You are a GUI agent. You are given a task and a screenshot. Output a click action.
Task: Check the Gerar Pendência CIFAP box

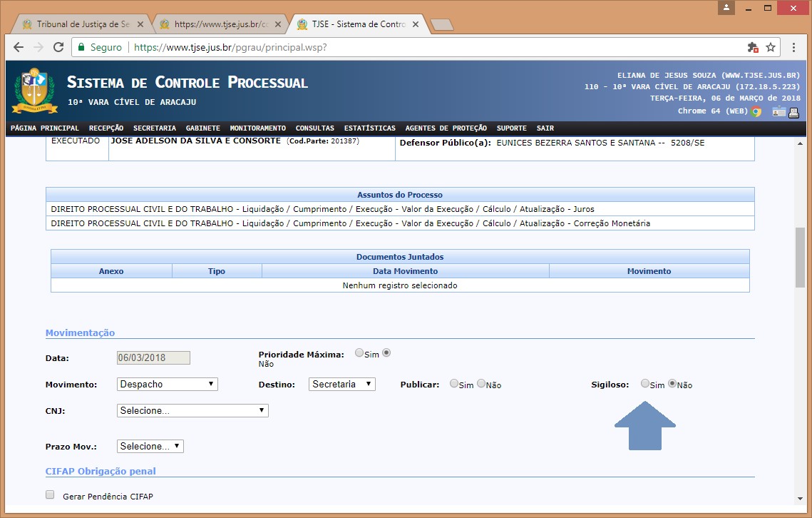point(50,495)
